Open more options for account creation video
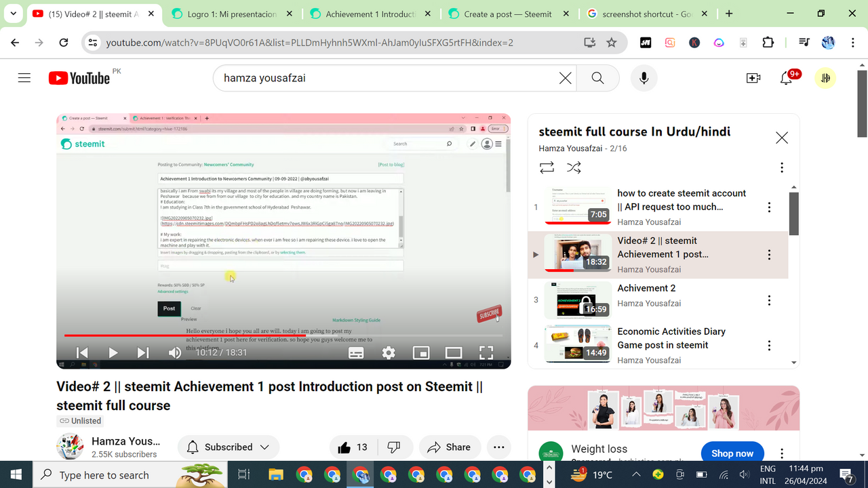Image resolution: width=868 pixels, height=488 pixels. pyautogui.click(x=769, y=207)
